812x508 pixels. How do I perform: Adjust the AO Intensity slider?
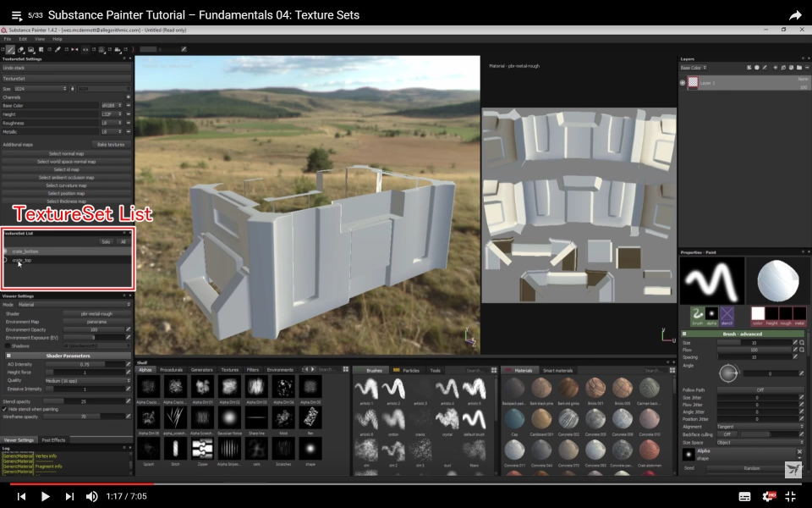85,364
